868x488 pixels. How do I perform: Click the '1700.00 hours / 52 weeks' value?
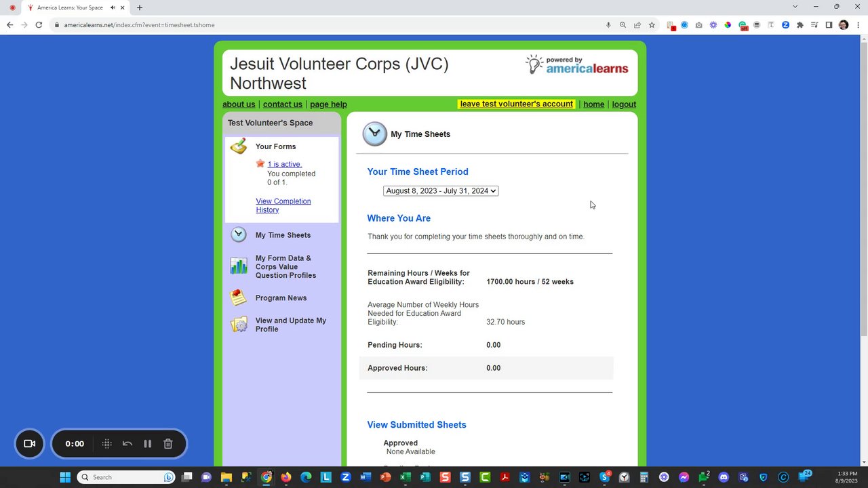pos(530,282)
